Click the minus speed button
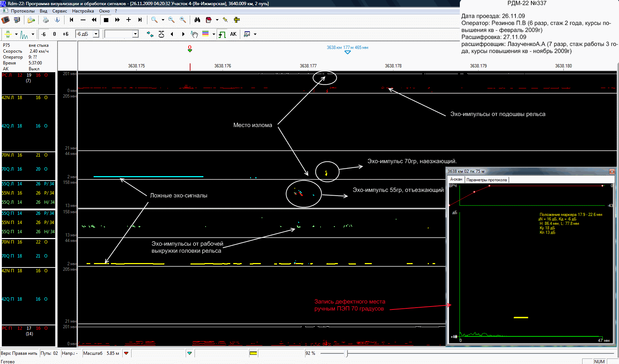The height and width of the screenshot is (364, 619). pos(83,20)
